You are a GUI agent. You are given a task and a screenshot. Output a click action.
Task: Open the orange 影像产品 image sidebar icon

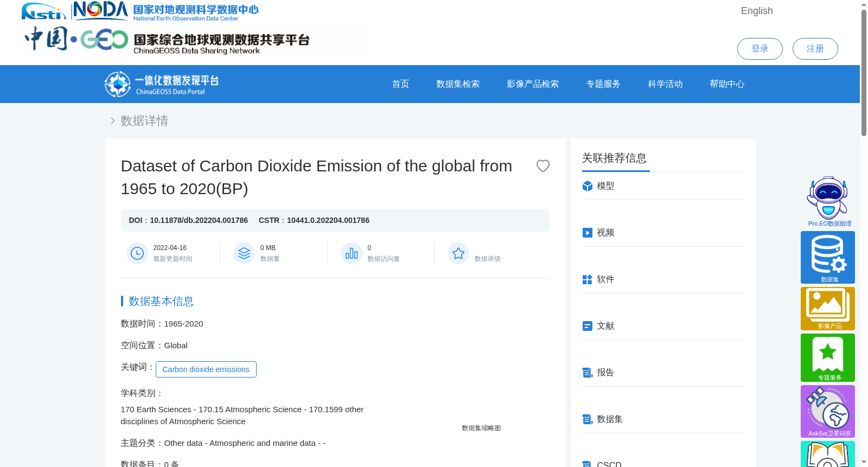(x=828, y=309)
